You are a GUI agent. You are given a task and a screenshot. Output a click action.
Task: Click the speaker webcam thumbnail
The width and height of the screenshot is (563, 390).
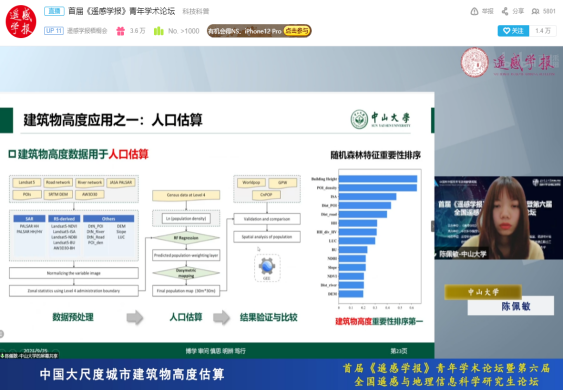[499, 218]
